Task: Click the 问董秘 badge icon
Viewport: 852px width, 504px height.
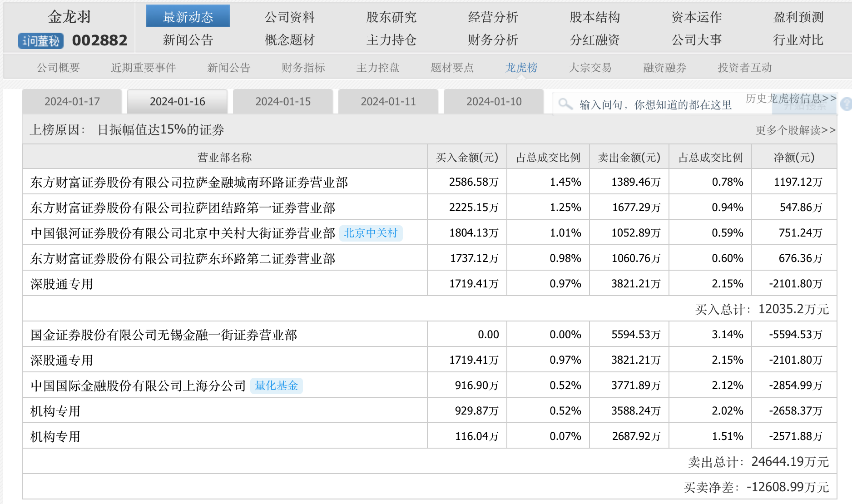Action: 41,41
